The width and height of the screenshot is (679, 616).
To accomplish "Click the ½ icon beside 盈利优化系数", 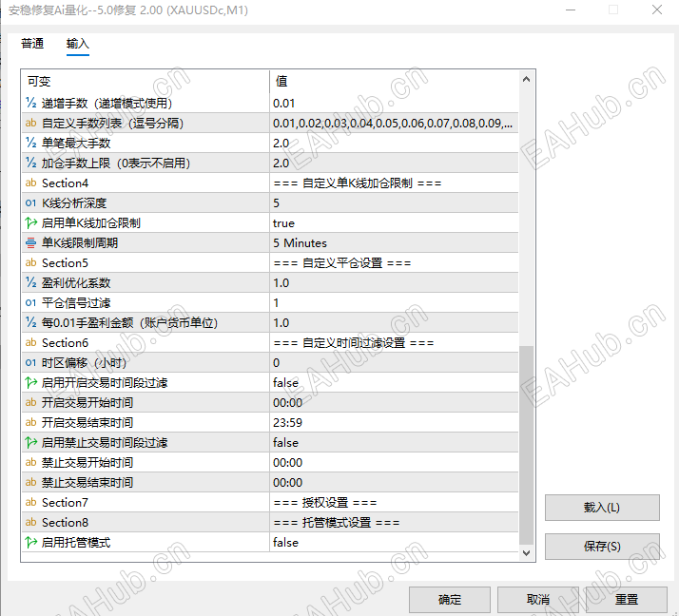I will point(30,282).
